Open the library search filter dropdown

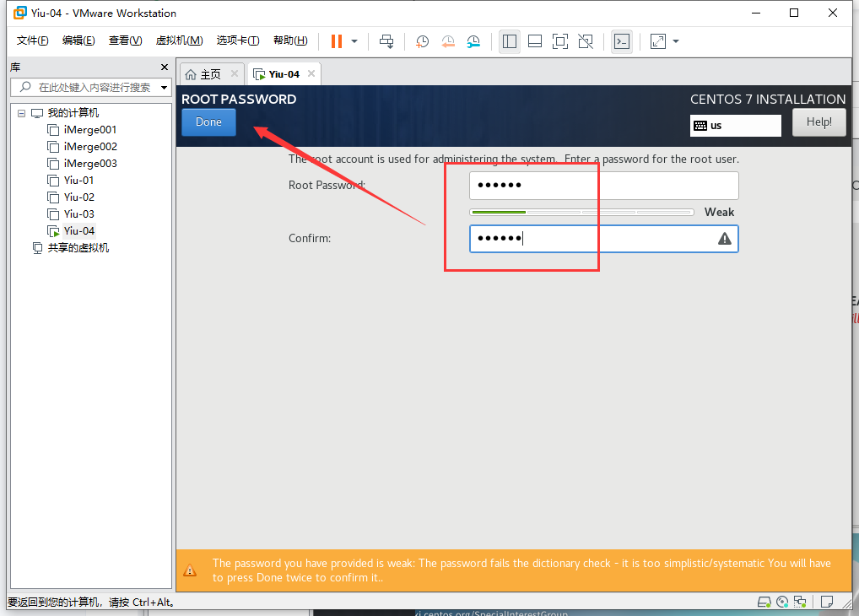164,87
